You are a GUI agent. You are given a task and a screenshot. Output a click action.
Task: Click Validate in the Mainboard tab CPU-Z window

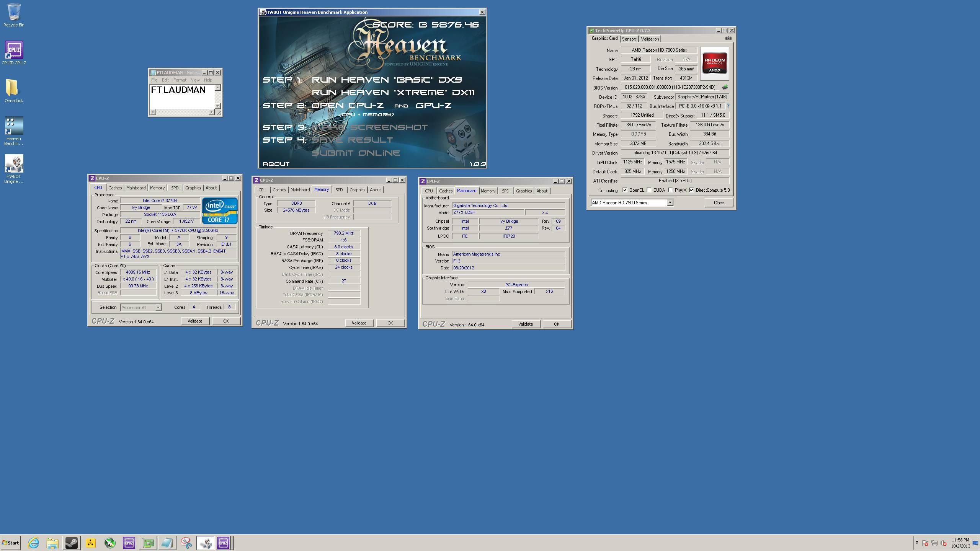point(525,324)
